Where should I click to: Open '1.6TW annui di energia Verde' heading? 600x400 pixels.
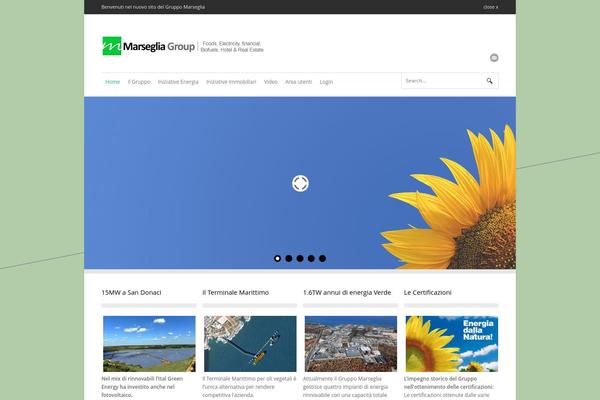(x=347, y=292)
